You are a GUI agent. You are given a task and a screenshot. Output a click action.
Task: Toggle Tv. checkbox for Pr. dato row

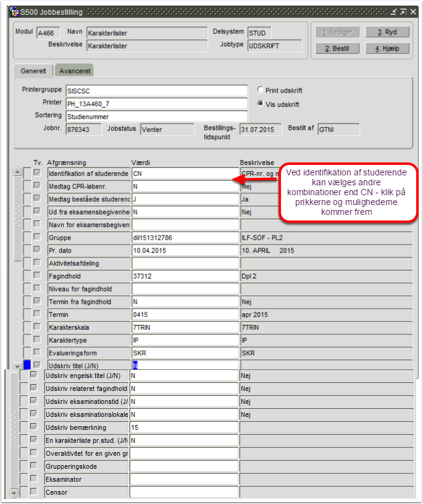(37, 250)
